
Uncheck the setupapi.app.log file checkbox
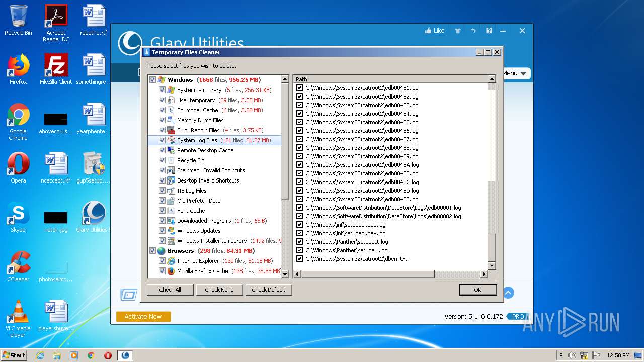(300, 225)
